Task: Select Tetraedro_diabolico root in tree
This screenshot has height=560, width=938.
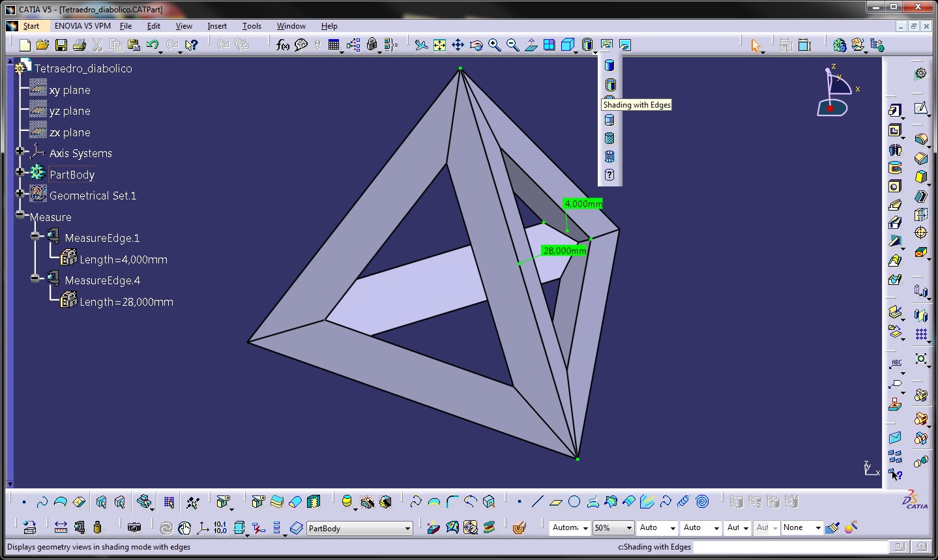Action: (x=83, y=68)
